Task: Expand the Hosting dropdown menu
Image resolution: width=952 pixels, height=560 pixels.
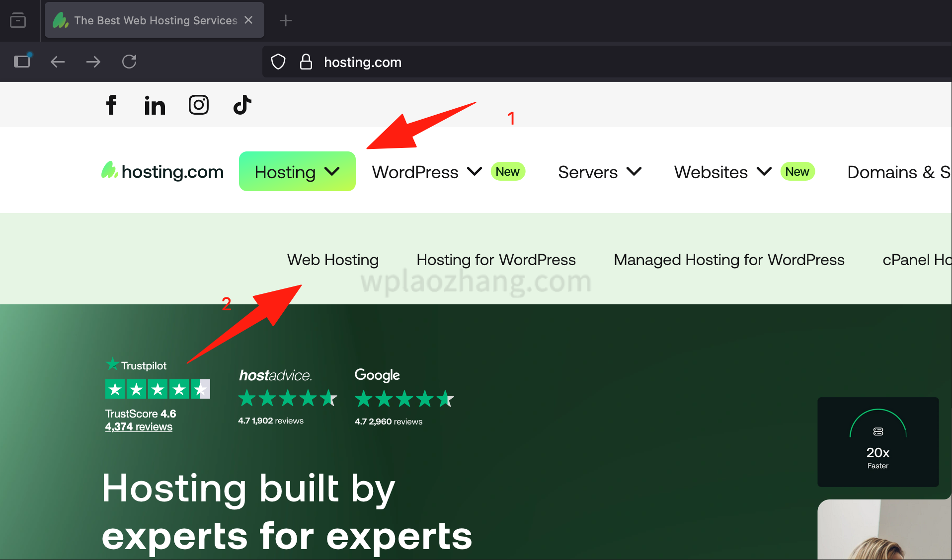Action: tap(297, 172)
